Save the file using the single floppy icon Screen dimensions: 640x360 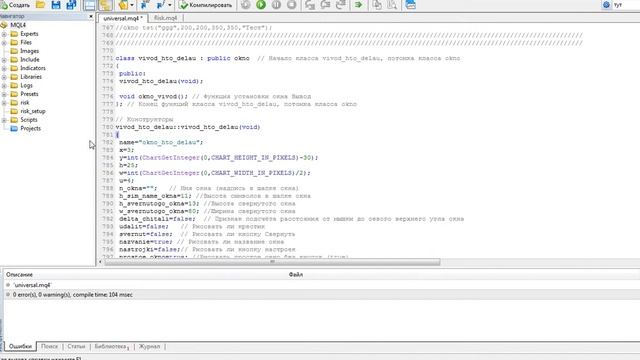(x=56, y=5)
